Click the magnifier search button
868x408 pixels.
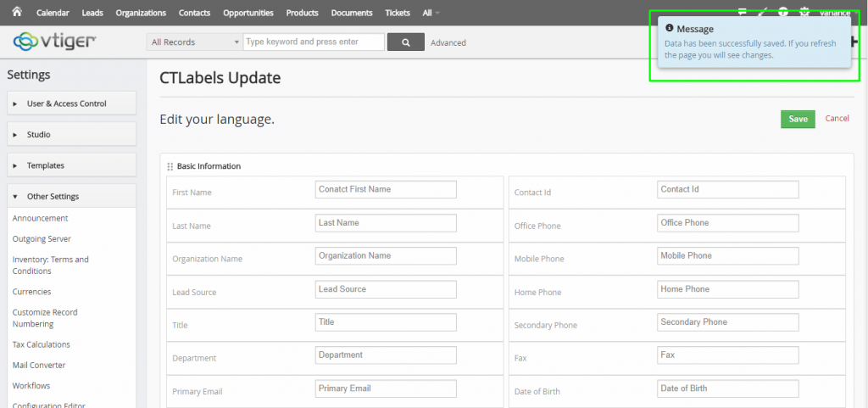[406, 42]
